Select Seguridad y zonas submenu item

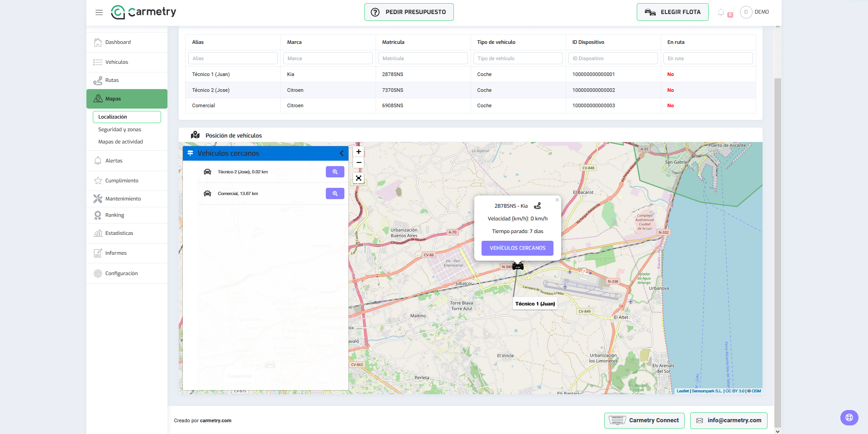[119, 129]
